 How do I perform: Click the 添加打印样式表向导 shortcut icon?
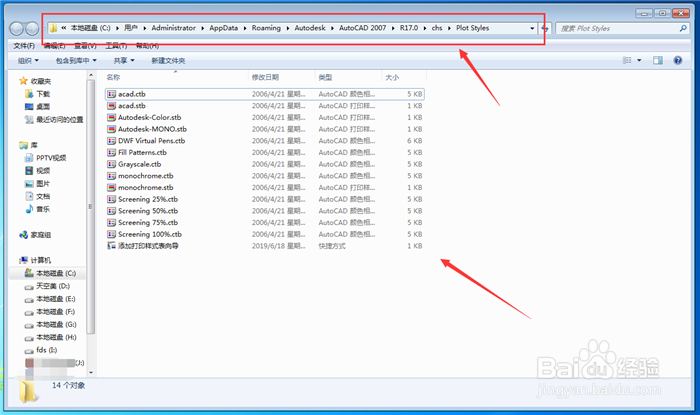tap(112, 246)
